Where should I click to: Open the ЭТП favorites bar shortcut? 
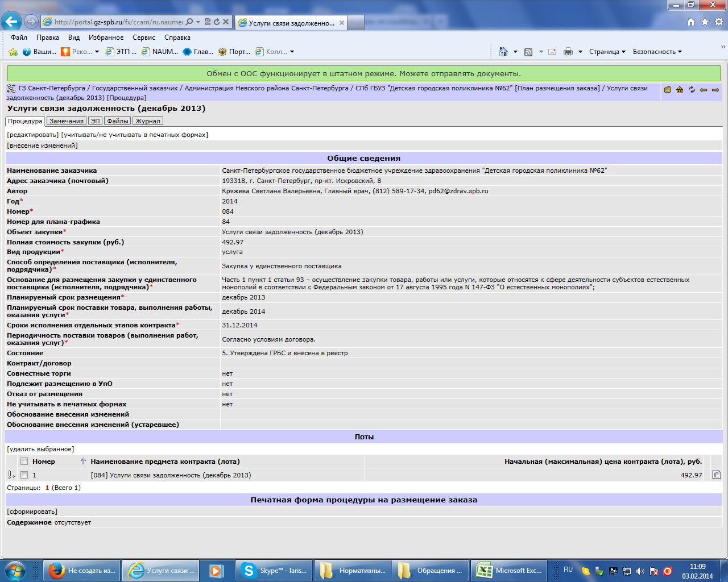(121, 52)
